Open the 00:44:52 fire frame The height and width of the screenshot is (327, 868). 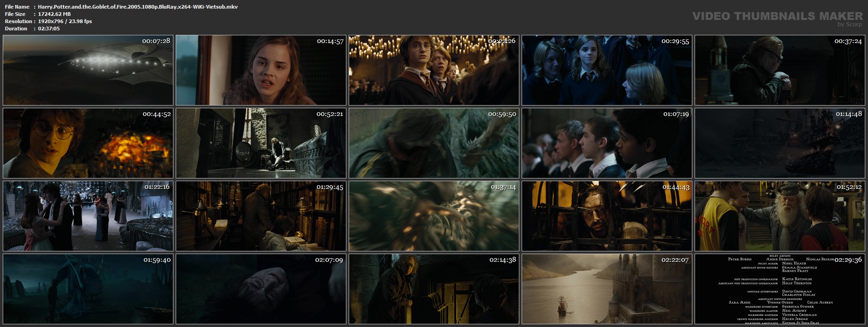(88, 143)
